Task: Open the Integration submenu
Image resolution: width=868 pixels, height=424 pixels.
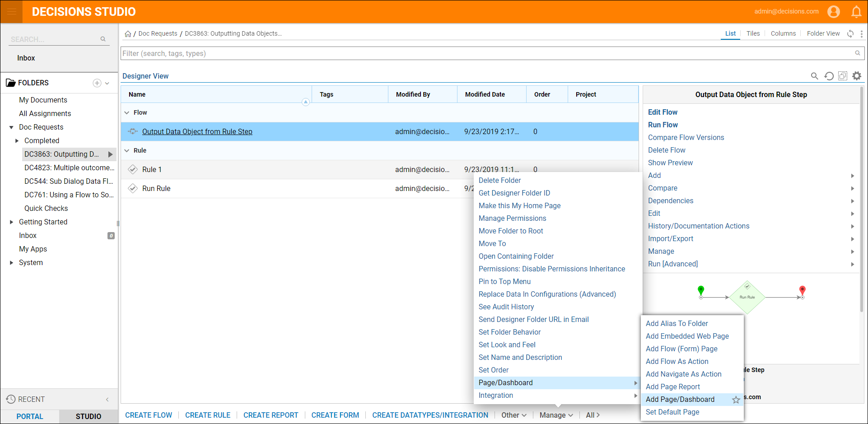Action: click(x=558, y=395)
